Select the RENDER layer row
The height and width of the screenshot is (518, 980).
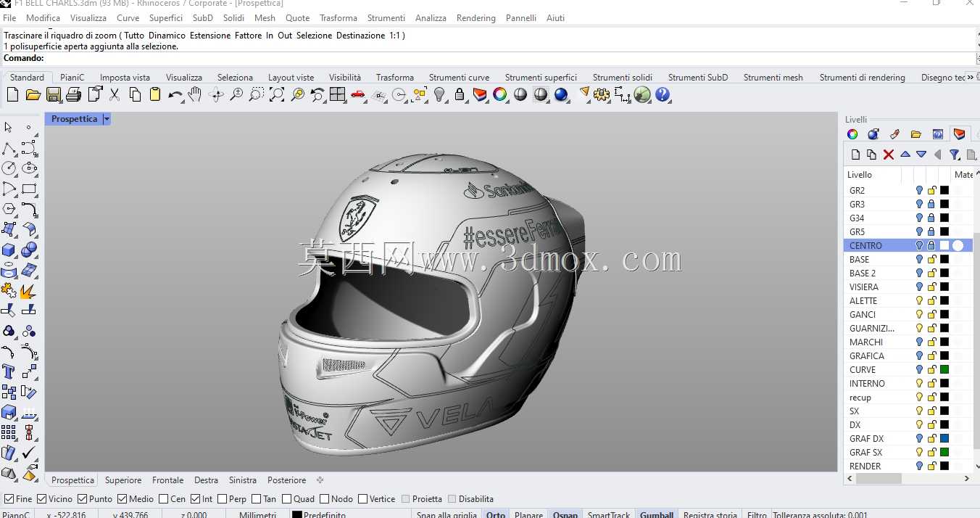(x=908, y=466)
